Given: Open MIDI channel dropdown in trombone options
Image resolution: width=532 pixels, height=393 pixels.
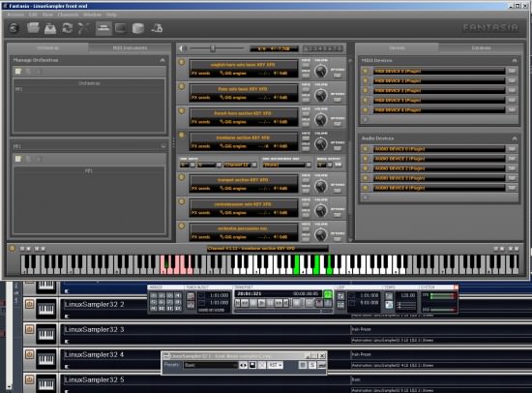Looking at the screenshot, I should pos(240,165).
